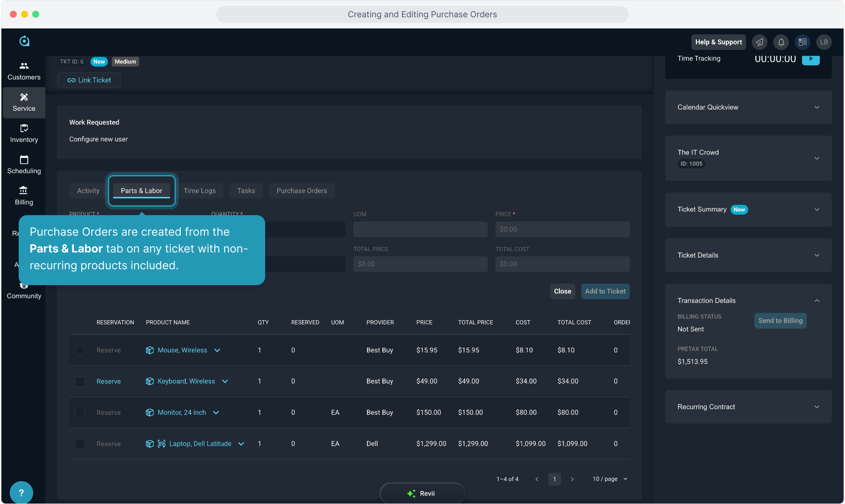The image size is (845, 504).
Task: Tick the Laptop, Dell Latitude checkbox
Action: 80,444
